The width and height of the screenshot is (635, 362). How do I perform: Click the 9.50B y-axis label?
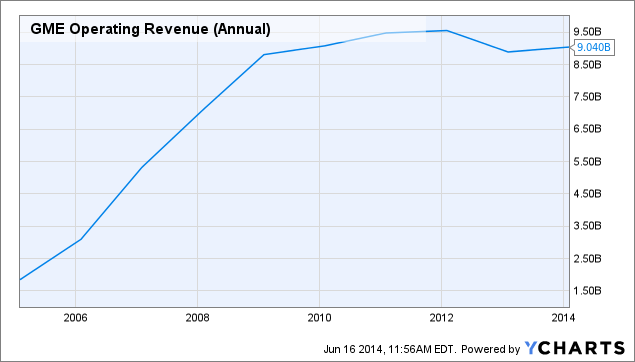click(588, 32)
